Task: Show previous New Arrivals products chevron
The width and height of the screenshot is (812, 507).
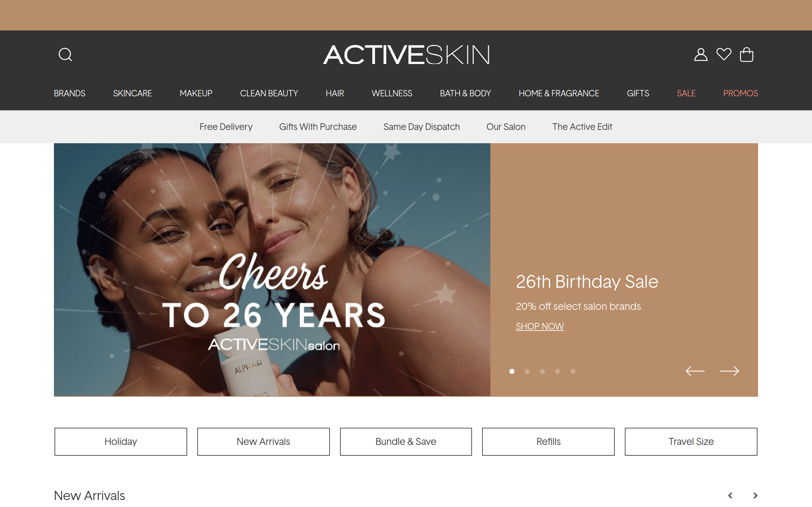Action: pos(730,495)
